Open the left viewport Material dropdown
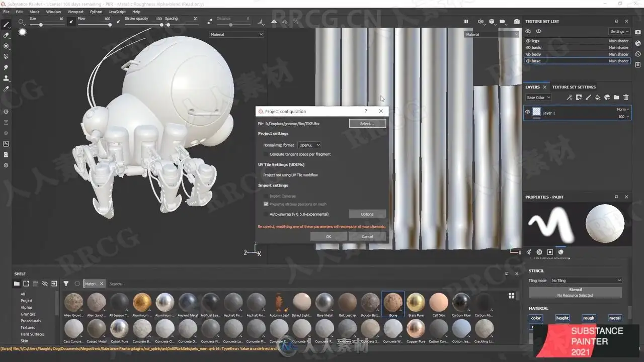The image size is (644, 362). coord(236,34)
